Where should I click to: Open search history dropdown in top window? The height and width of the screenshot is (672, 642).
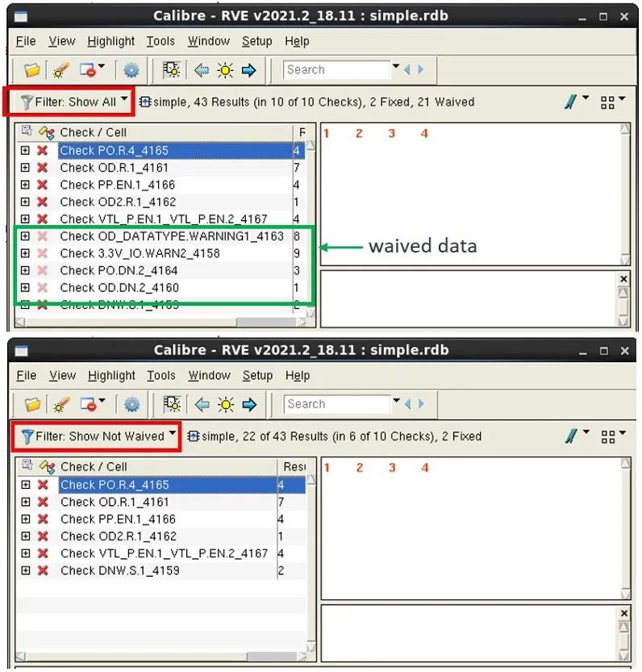coord(396,66)
